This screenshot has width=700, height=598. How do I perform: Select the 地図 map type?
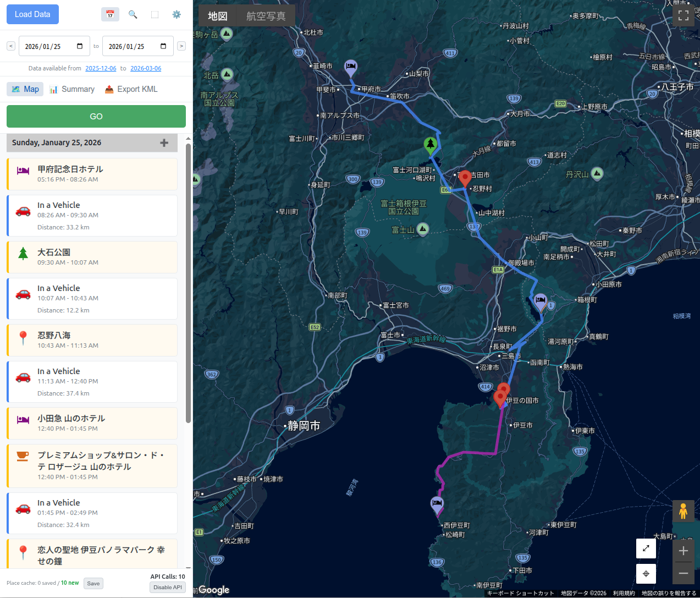(218, 16)
